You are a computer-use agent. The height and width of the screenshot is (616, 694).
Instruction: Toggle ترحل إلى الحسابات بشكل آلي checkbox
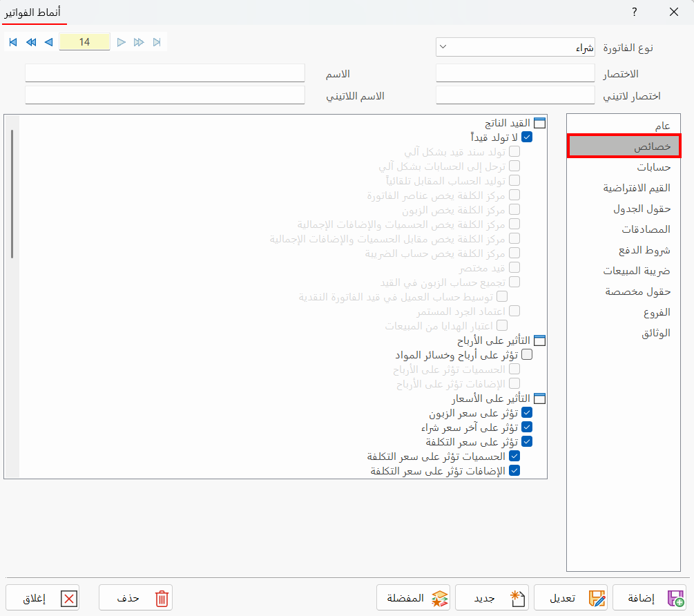(x=514, y=166)
